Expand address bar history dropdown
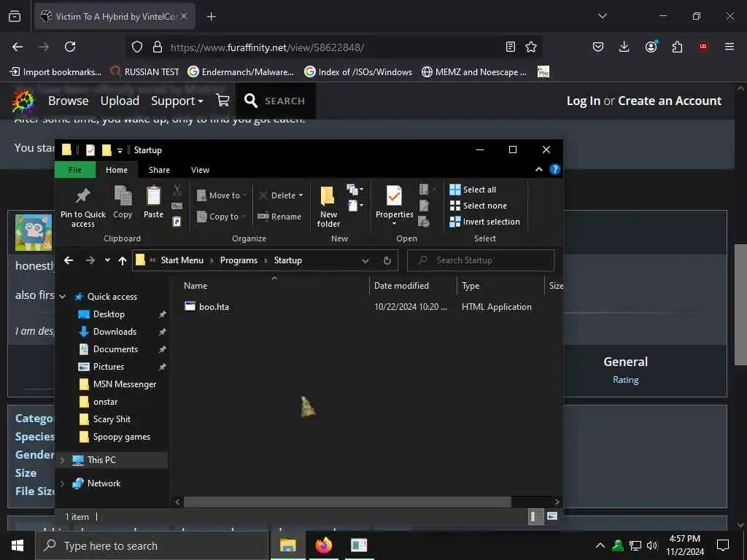 [365, 261]
